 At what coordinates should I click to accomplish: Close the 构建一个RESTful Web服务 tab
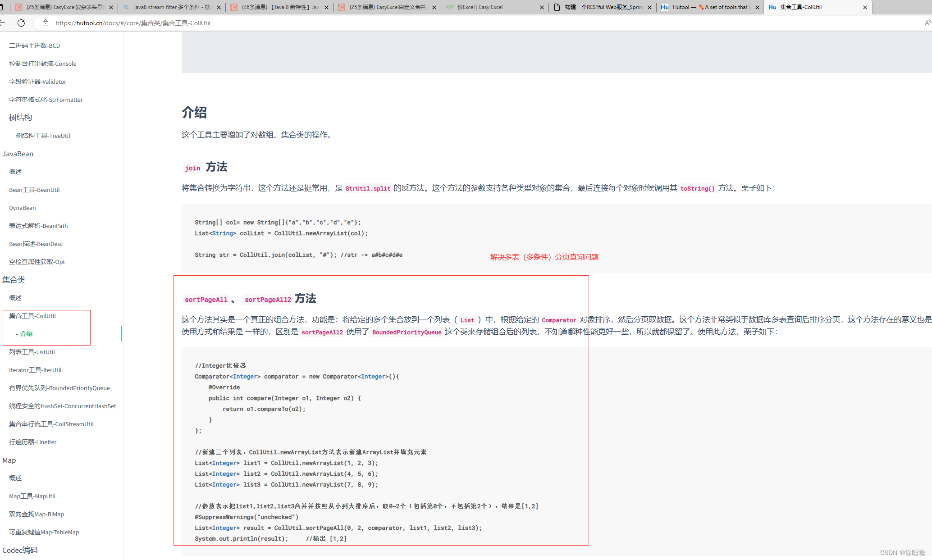click(x=649, y=7)
